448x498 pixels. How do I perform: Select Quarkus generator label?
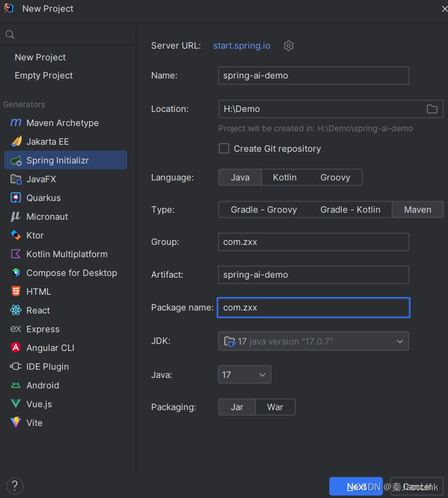(43, 198)
